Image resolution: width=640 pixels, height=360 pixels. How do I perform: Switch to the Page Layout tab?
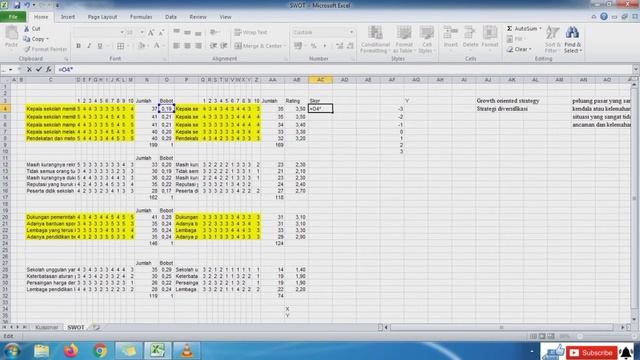pos(102,17)
